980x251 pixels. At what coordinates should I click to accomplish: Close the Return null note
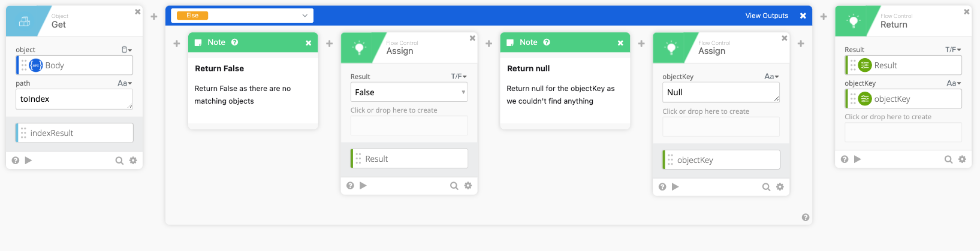tap(620, 43)
